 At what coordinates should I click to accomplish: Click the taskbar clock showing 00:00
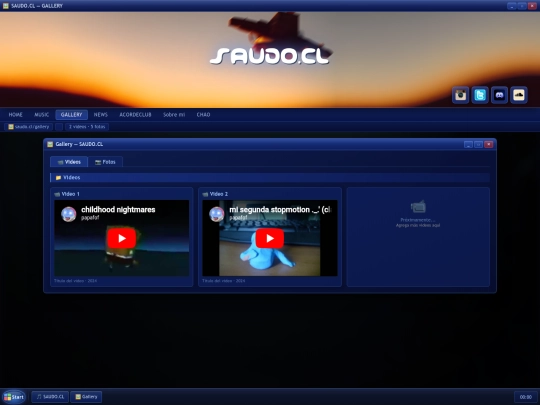pos(525,397)
